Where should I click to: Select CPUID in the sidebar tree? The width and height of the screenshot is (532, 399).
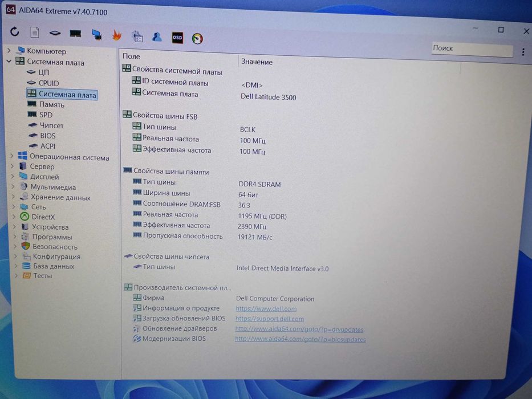pyautogui.click(x=48, y=83)
